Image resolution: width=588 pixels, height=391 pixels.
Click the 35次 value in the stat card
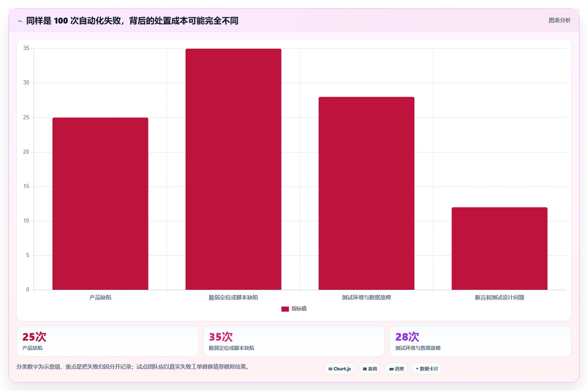point(221,337)
